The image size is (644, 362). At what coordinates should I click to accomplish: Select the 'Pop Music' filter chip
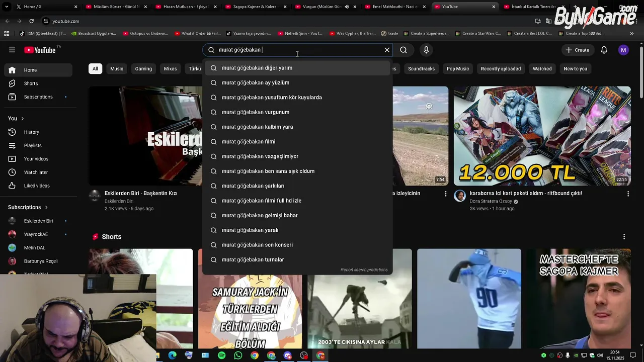[x=458, y=68]
